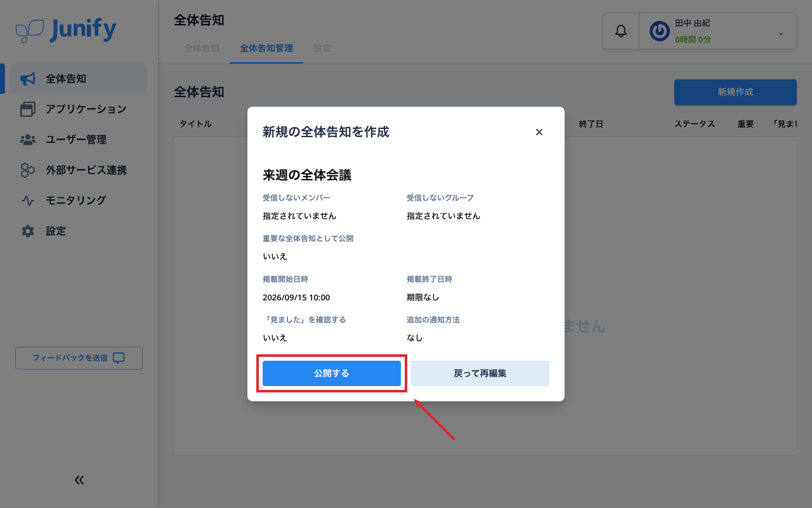Select モニタリング in the sidebar

[79, 200]
